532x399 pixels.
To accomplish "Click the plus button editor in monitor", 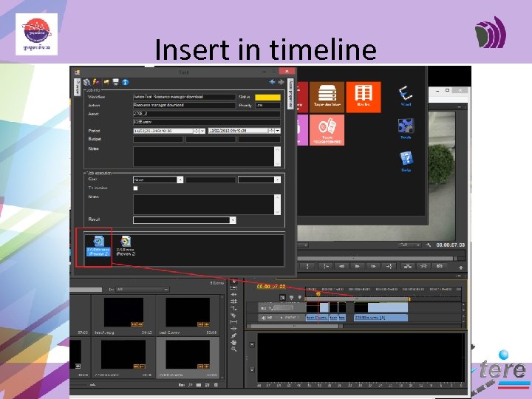I will coord(460,267).
